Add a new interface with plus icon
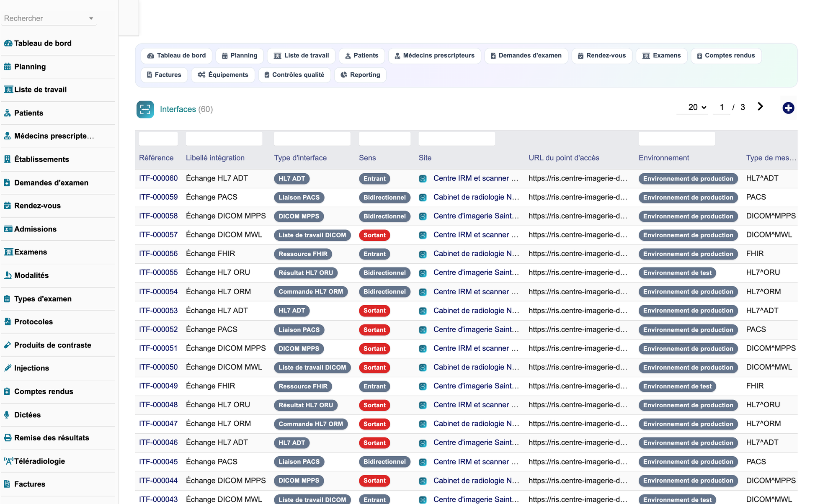This screenshot has height=504, width=815. point(788,108)
